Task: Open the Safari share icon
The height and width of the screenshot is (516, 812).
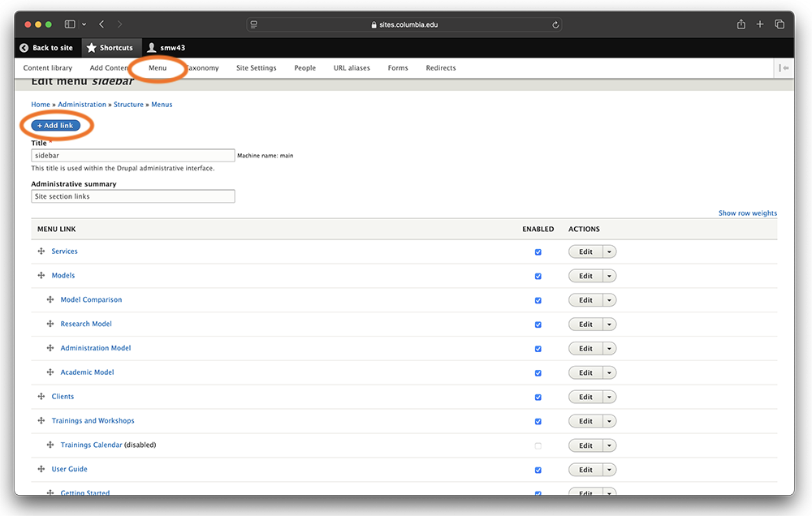Action: pyautogui.click(x=741, y=24)
